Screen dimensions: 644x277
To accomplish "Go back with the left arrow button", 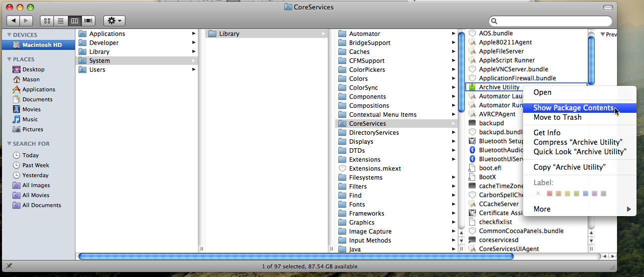I will click(13, 20).
